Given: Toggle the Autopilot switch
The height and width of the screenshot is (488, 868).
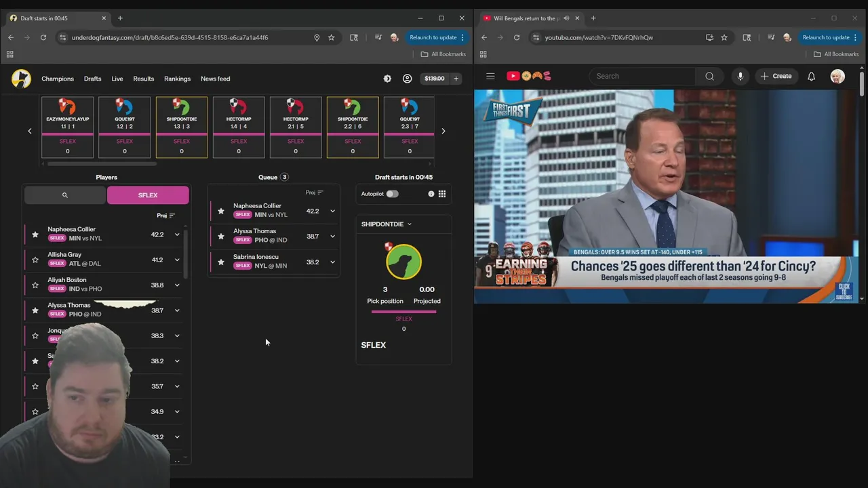Looking at the screenshot, I should pos(392,194).
